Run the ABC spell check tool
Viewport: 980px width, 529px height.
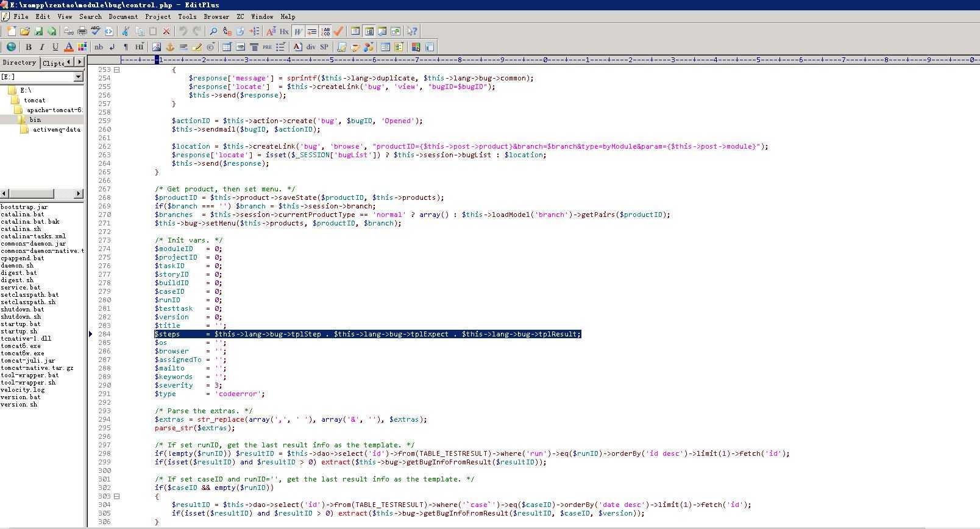[x=96, y=31]
